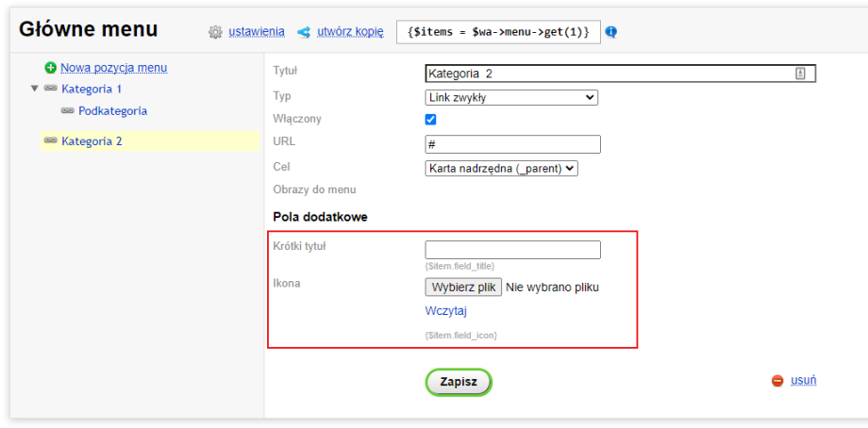The width and height of the screenshot is (868, 428).
Task: Click the link icon beside Podkategoria
Action: (x=68, y=111)
